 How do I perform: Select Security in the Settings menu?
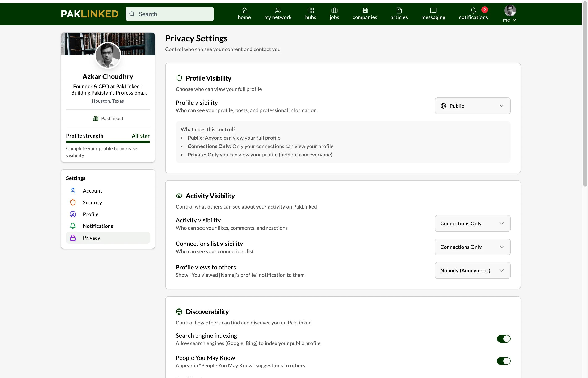coord(92,202)
